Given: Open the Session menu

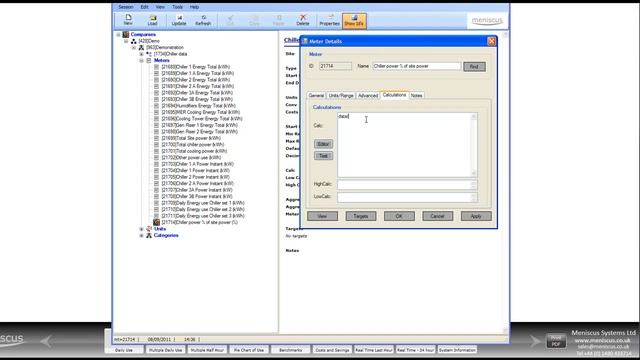Looking at the screenshot, I should (x=126, y=7).
